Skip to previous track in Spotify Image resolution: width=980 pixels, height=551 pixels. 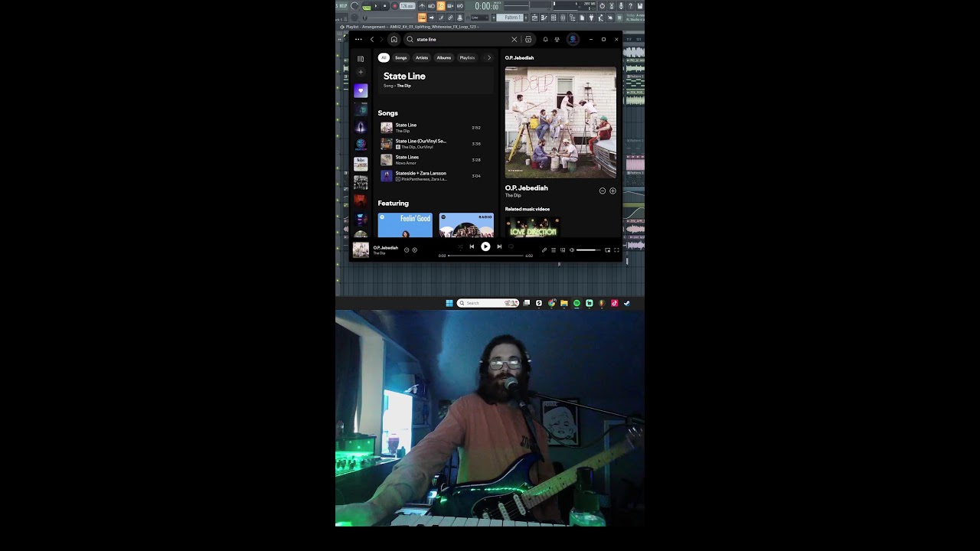(472, 246)
